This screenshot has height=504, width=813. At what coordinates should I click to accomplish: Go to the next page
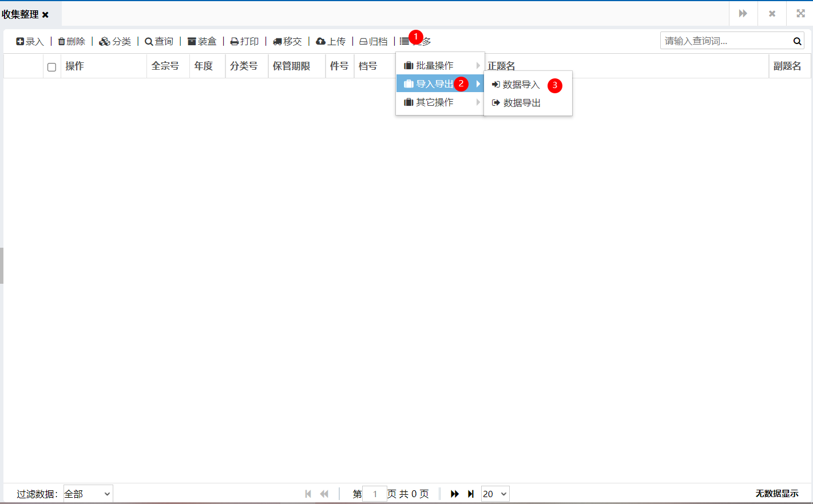point(454,494)
